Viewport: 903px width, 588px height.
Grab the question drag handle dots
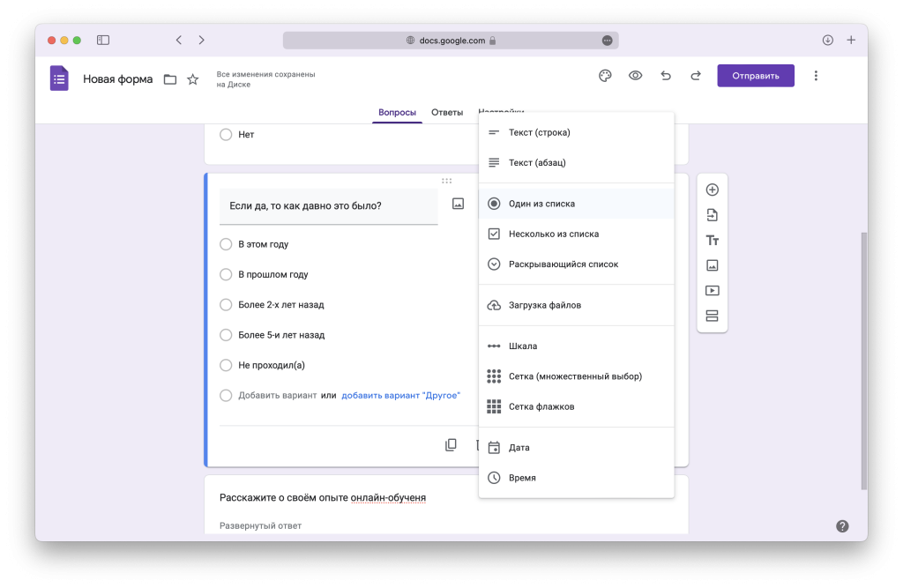click(x=446, y=181)
